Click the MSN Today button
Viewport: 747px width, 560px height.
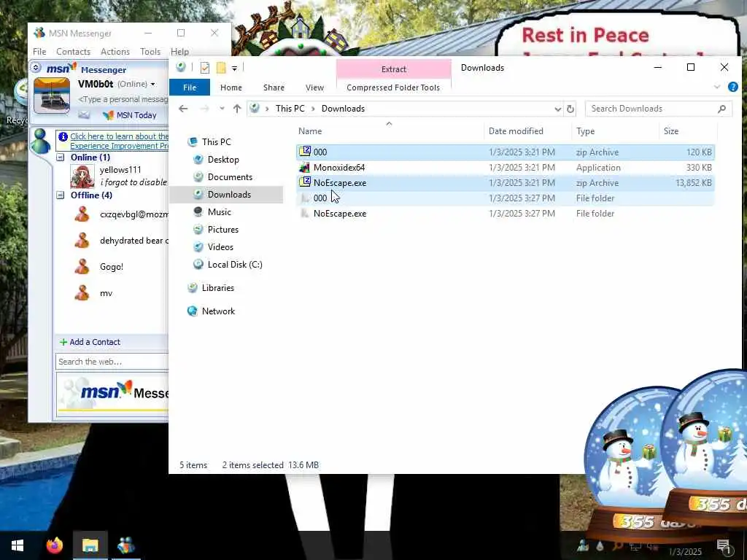130,115
